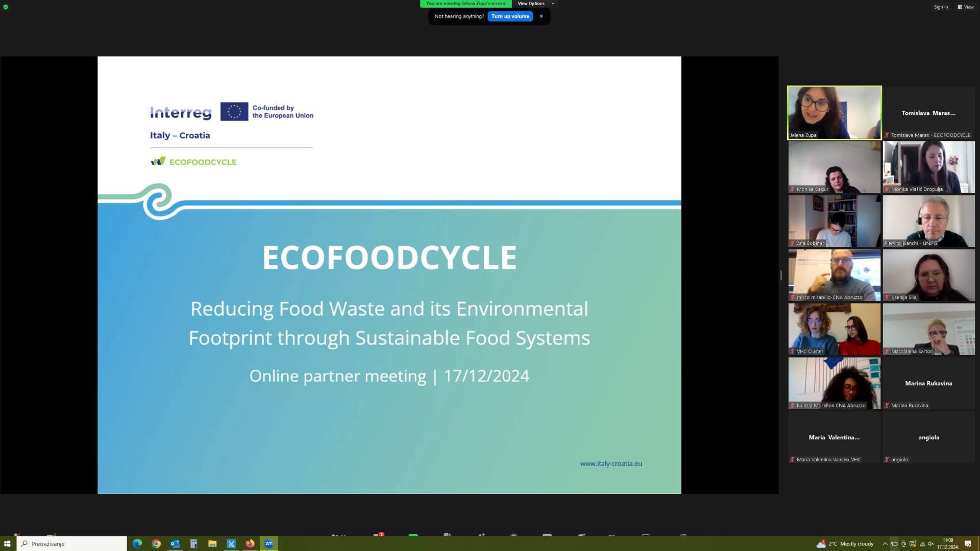Open Snipping Tool from the taskbar
Image resolution: width=980 pixels, height=551 pixels.
231,544
